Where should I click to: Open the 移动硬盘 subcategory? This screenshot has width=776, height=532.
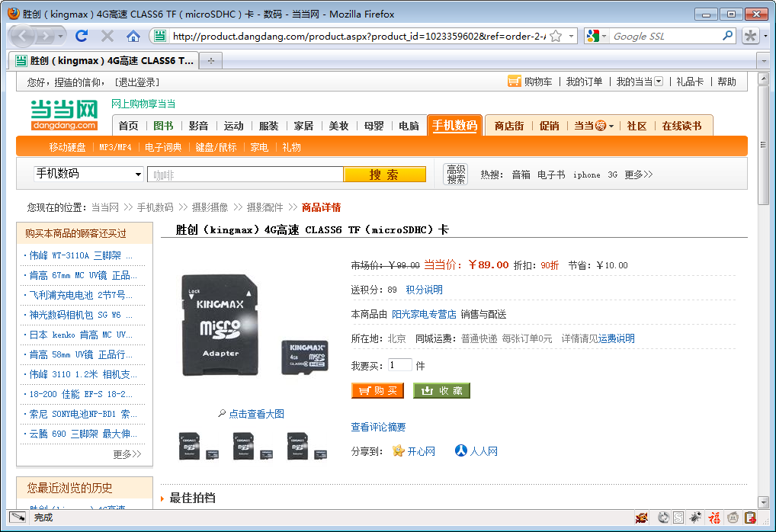click(67, 147)
